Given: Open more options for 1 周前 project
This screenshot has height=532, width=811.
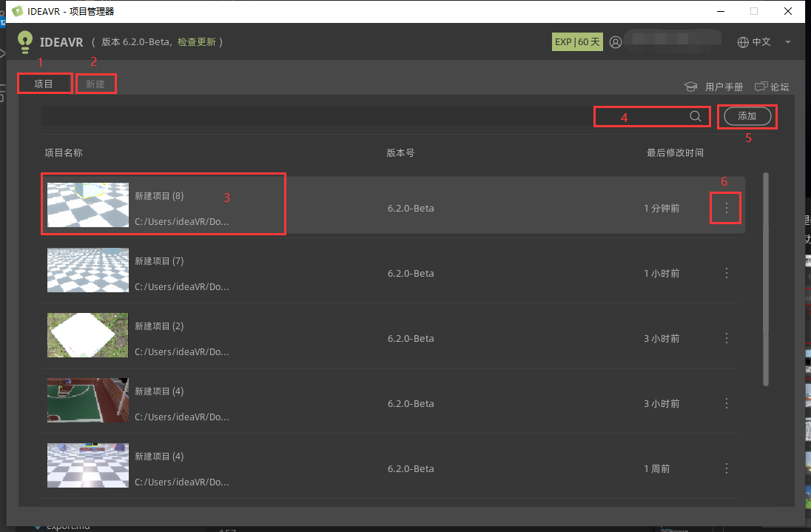Looking at the screenshot, I should point(726,468).
